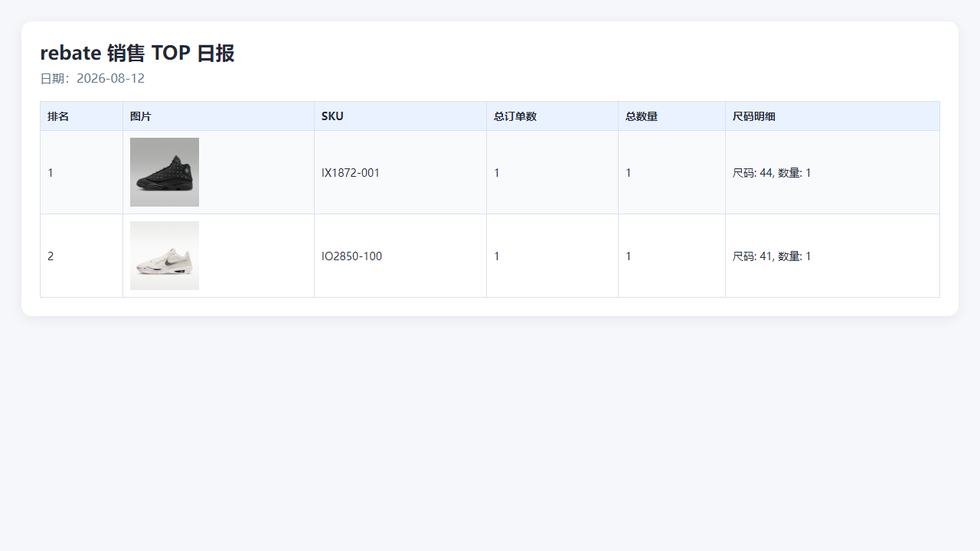Open the white sneaker product image

tap(165, 256)
